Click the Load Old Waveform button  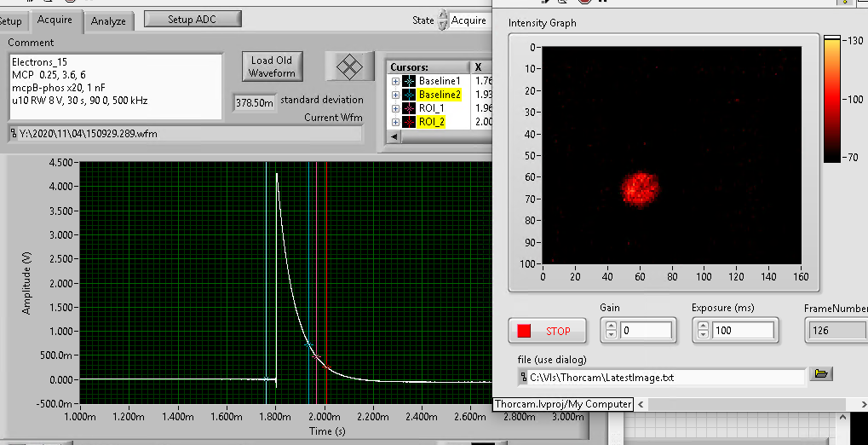click(272, 66)
